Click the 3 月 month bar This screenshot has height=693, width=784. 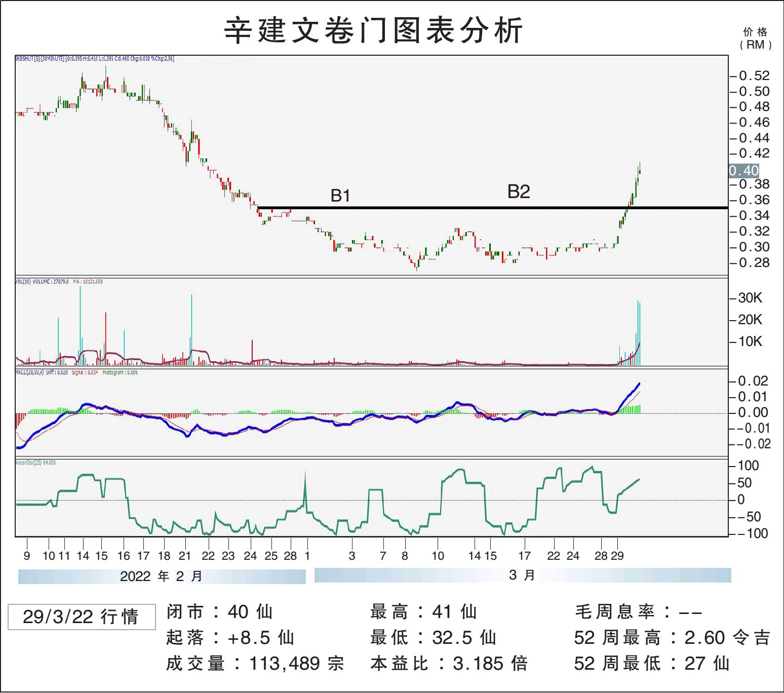(x=523, y=575)
